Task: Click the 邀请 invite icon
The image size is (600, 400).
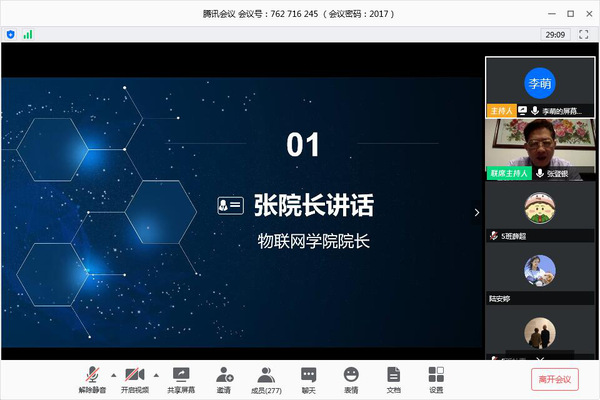Action: click(x=224, y=376)
